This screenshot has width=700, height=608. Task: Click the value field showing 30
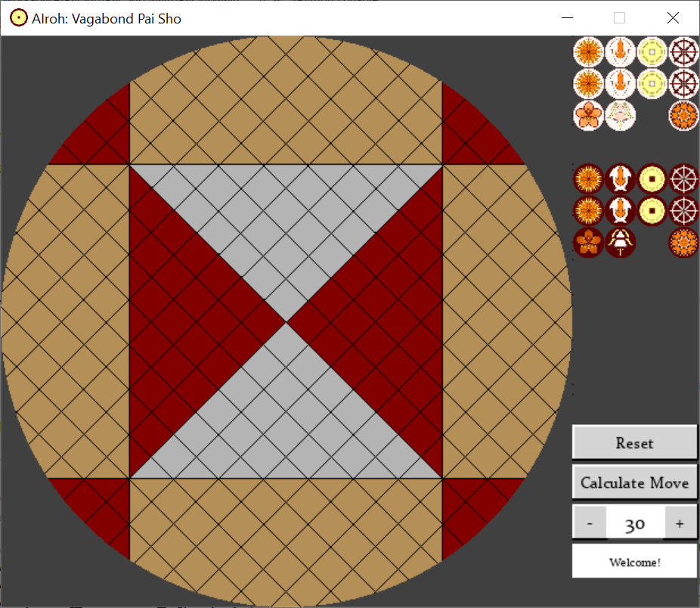pyautogui.click(x=635, y=523)
